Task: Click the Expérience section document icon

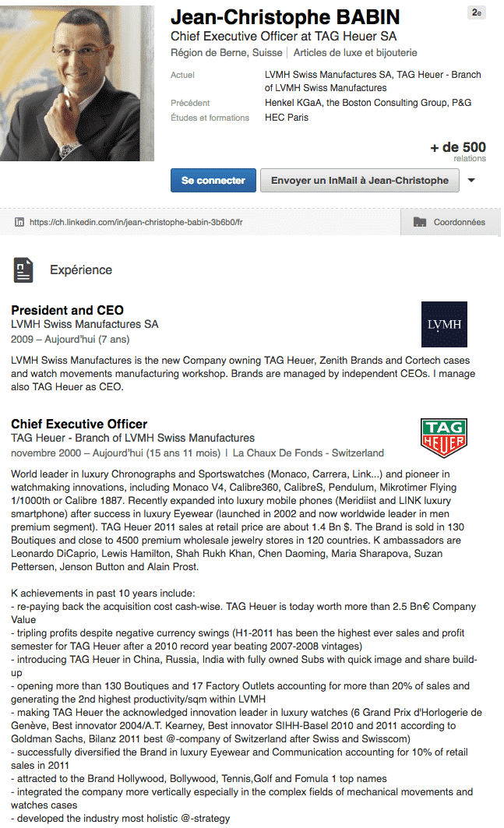Action: point(23,270)
